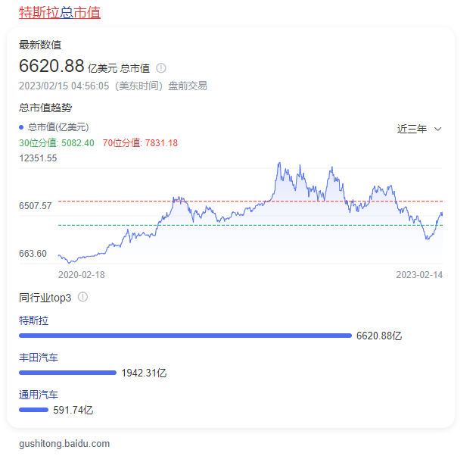This screenshot has width=476, height=456.
Task: Click the 特斯拉 market value bar
Action: coord(185,336)
